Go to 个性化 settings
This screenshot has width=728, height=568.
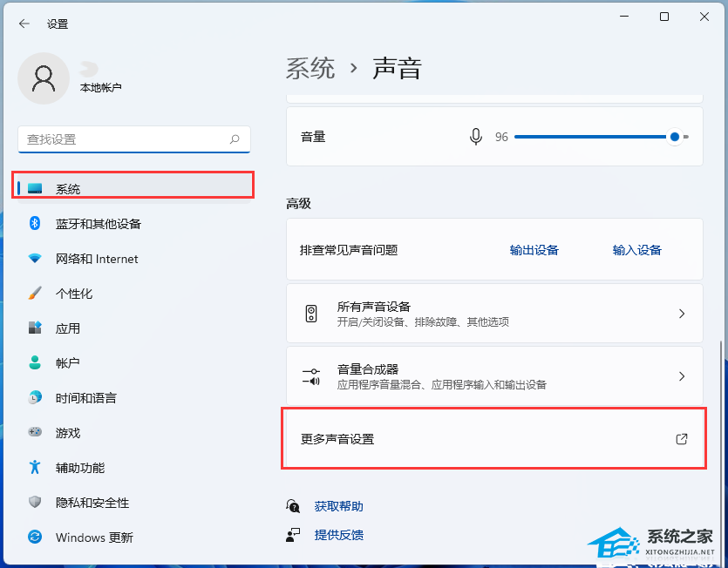[x=133, y=294]
